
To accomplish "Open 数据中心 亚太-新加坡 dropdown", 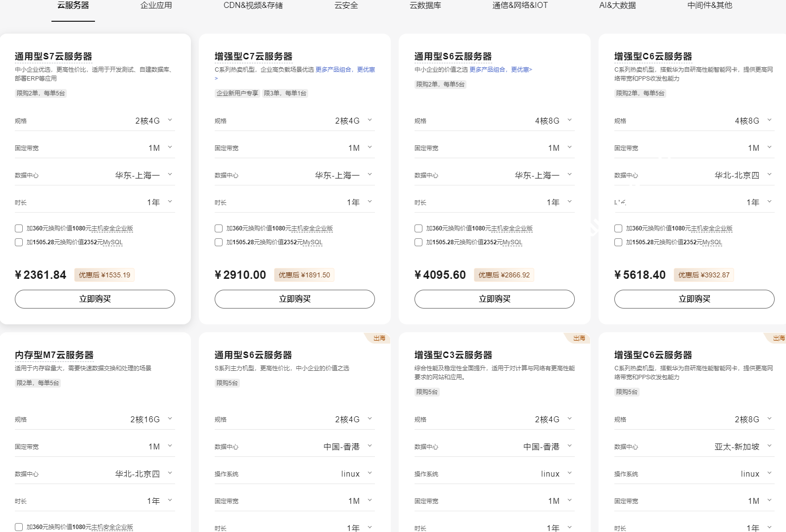I will pos(743,446).
